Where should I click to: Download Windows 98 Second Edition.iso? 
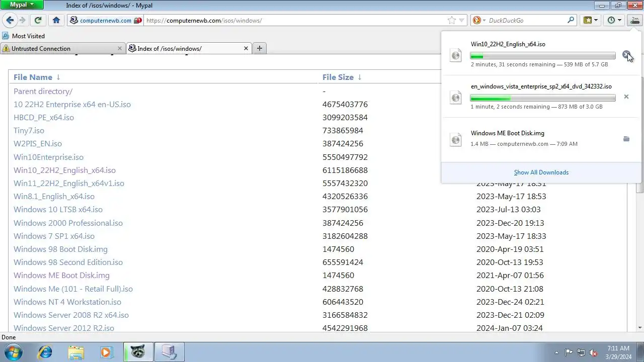click(x=68, y=262)
